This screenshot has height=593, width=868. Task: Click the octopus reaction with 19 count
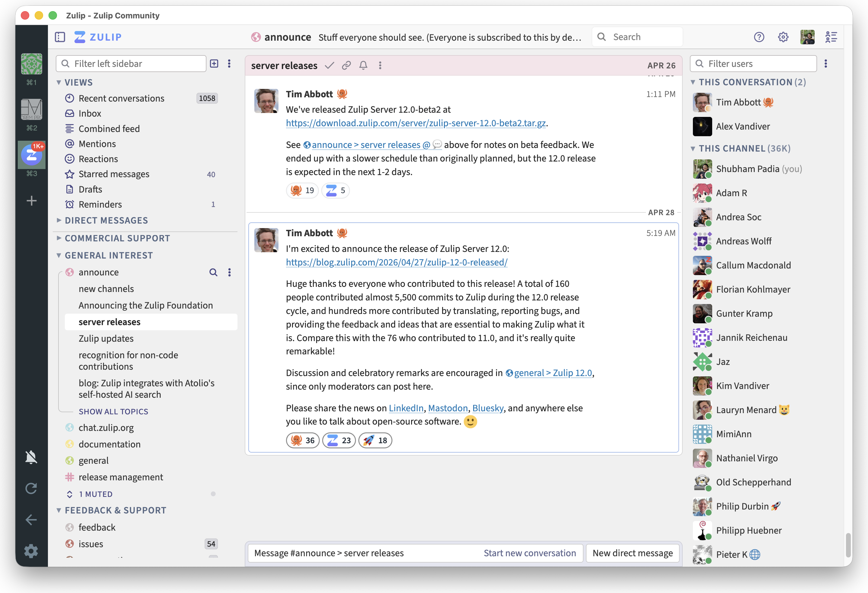click(x=302, y=190)
